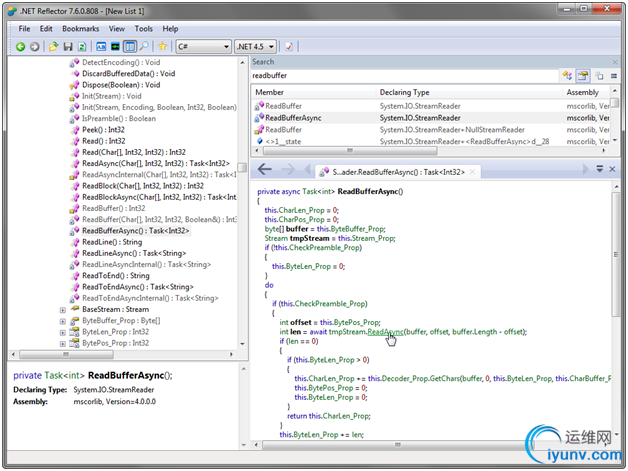Viewport: 628px width, 471px height.
Task: Click the overlapping squares search icon
Action: pyautogui.click(x=599, y=75)
